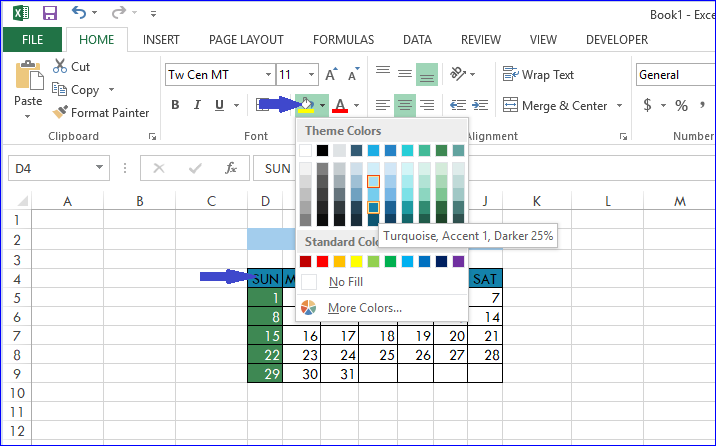Copy the selected cells
Image resolution: width=716 pixels, height=446 pixels.
(x=76, y=89)
